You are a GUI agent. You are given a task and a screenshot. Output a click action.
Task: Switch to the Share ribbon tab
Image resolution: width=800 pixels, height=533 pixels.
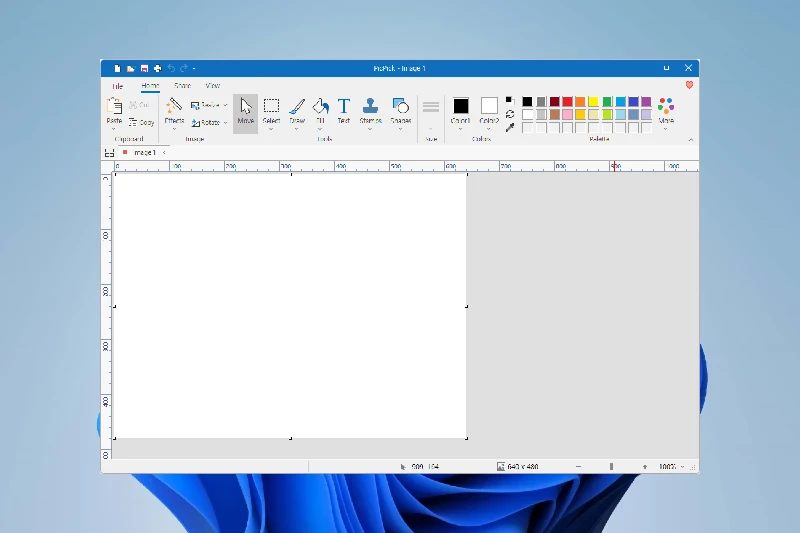[x=182, y=86]
